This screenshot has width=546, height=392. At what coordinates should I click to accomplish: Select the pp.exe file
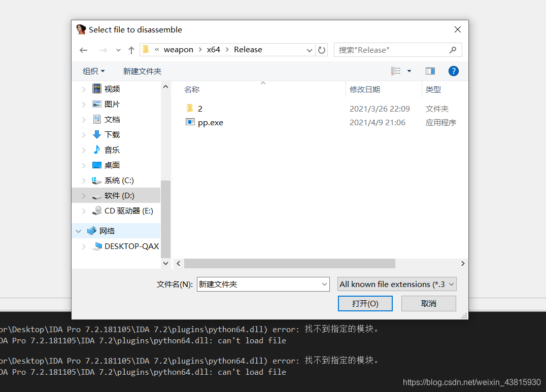[210, 123]
